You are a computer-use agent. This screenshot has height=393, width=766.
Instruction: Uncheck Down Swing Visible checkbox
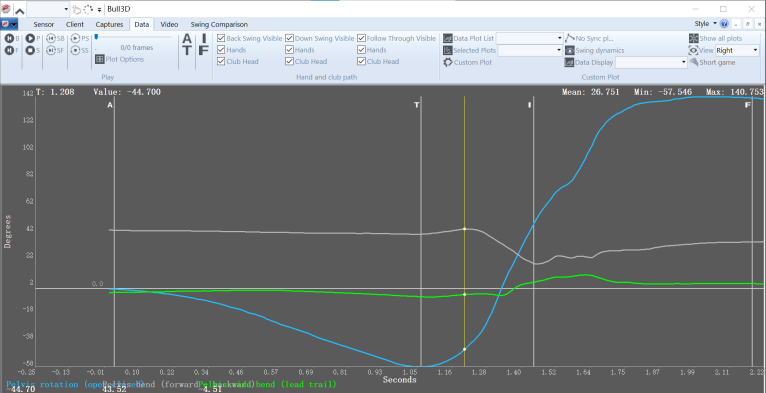[x=290, y=38]
